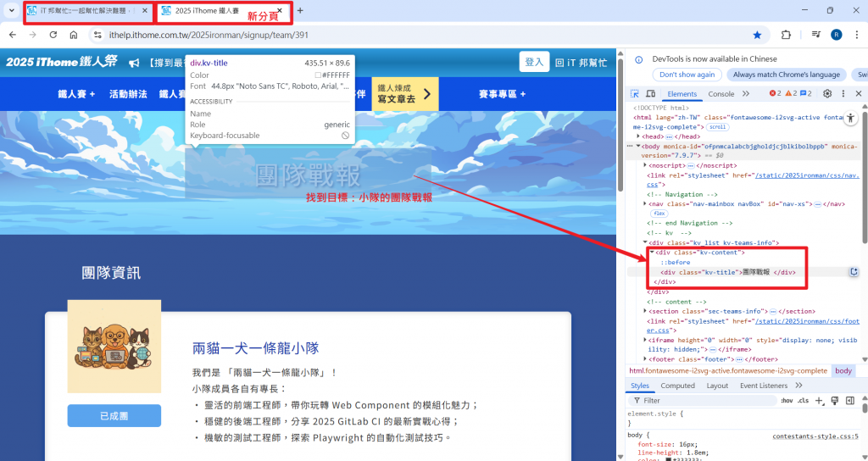Collapse the body element node
Image resolution: width=868 pixels, height=461 pixels.
638,146
